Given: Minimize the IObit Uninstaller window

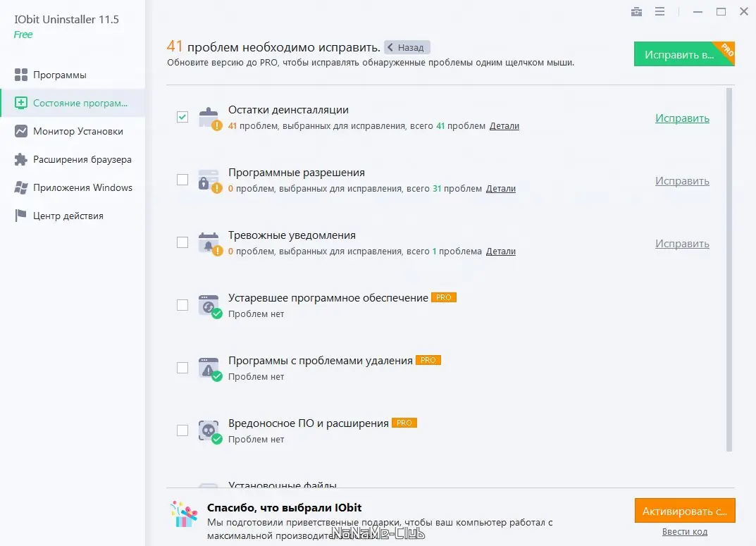Looking at the screenshot, I should click(x=698, y=11).
